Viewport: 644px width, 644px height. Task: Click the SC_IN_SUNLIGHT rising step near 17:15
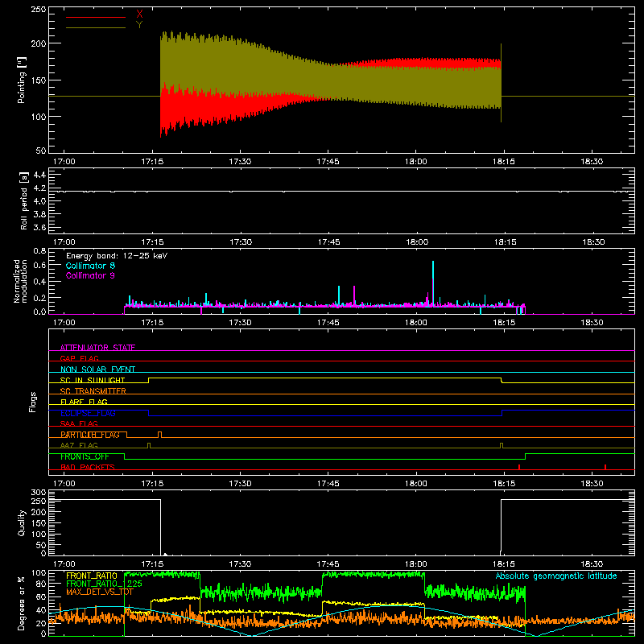pyautogui.click(x=149, y=380)
